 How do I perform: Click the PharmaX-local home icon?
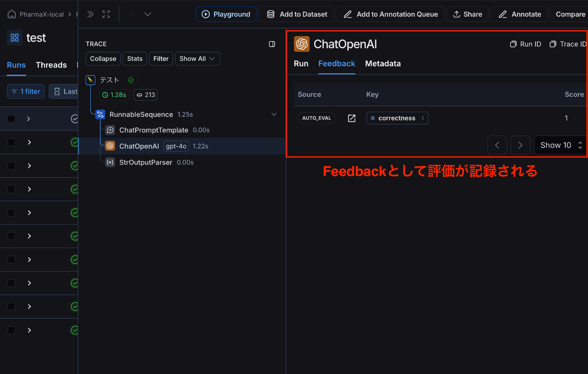[12, 14]
